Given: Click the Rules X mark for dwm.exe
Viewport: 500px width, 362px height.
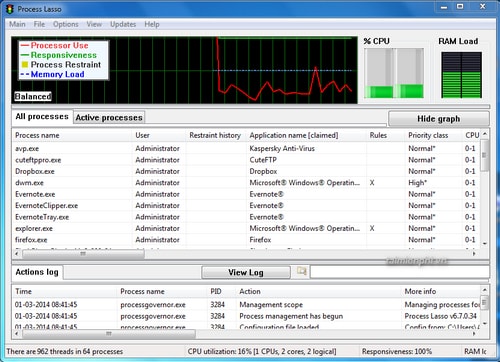Looking at the screenshot, I should pyautogui.click(x=372, y=183).
